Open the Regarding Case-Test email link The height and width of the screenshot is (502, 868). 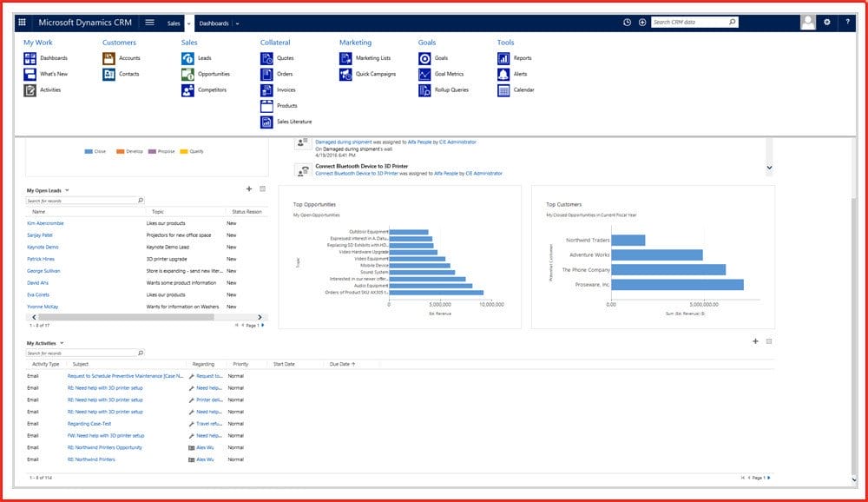[89, 424]
